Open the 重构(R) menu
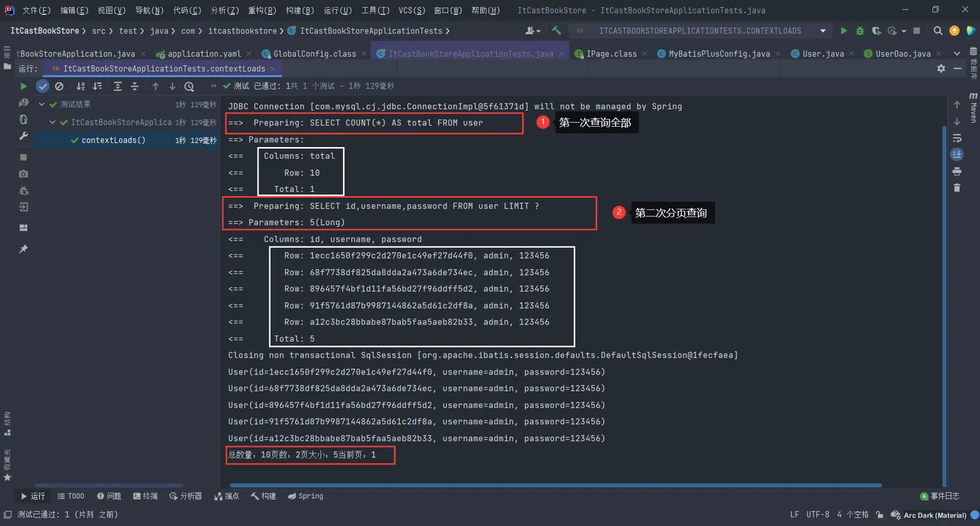This screenshot has height=526, width=980. coord(262,11)
